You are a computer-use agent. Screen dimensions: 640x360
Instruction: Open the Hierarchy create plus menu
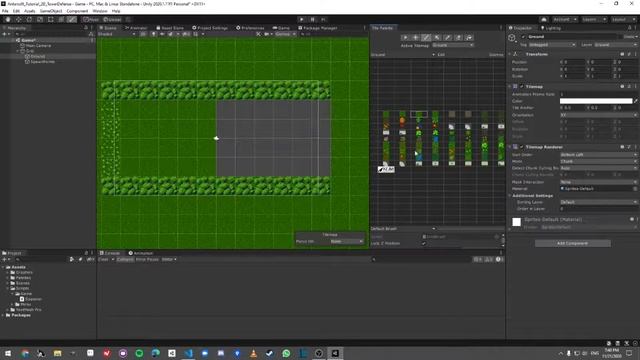click(5, 34)
